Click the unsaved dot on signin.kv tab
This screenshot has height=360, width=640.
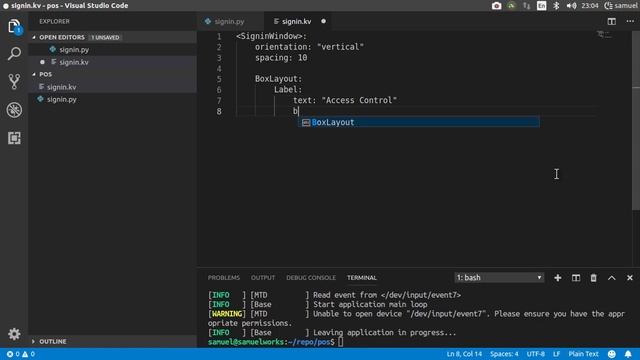323,21
